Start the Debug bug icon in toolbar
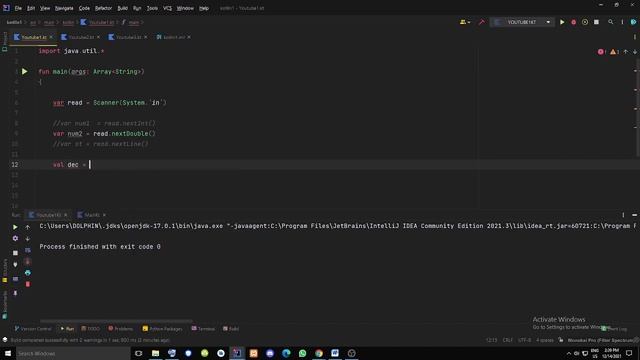This screenshot has width=640, height=360. point(573,22)
